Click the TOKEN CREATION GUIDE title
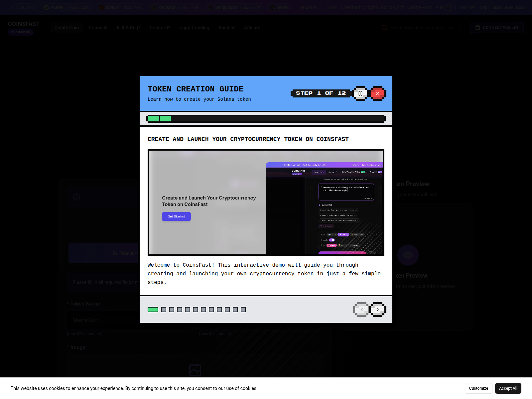 tap(196, 89)
